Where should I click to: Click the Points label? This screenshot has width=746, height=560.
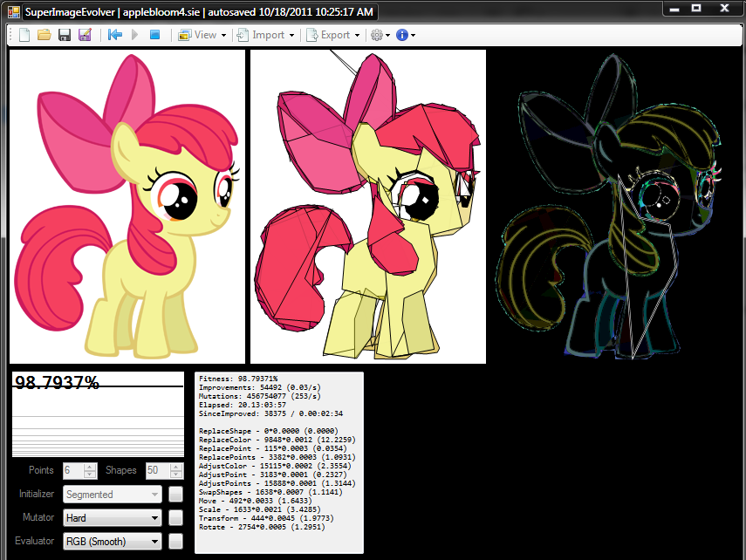pos(41,470)
